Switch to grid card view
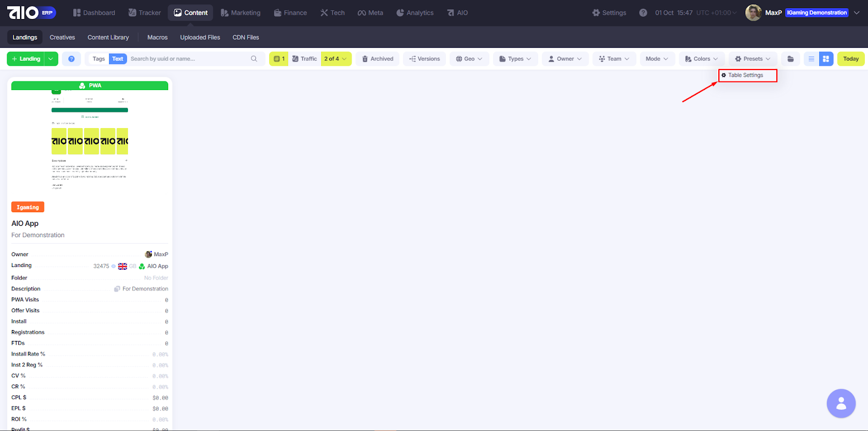The width and height of the screenshot is (868, 431). pyautogui.click(x=826, y=59)
